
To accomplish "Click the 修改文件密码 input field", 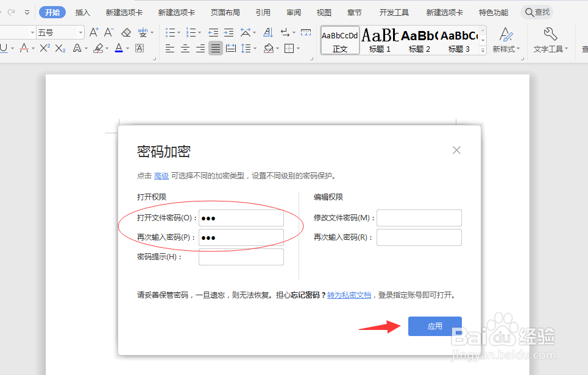I will tap(419, 218).
